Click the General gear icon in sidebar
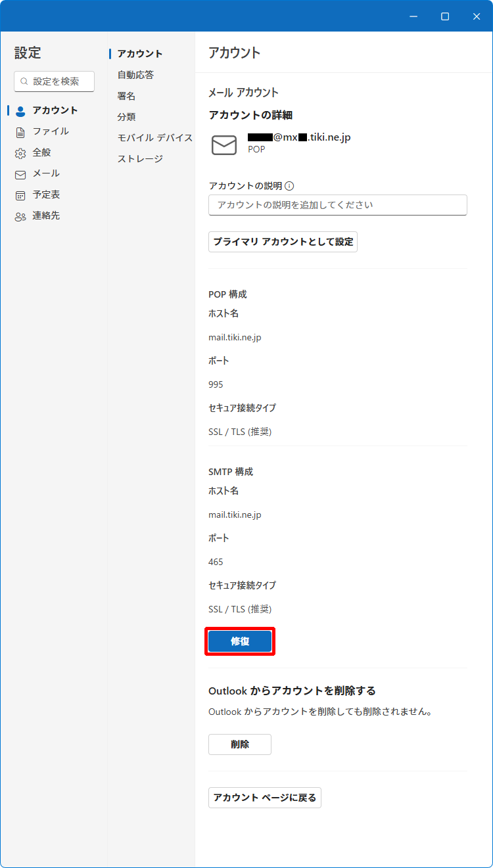Image resolution: width=493 pixels, height=868 pixels. tap(20, 153)
